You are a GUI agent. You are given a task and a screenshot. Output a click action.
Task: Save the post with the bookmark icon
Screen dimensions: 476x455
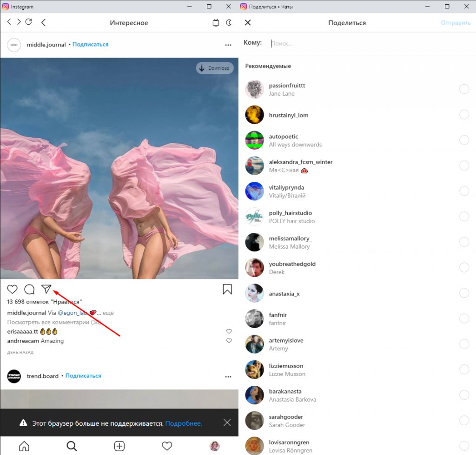227,290
